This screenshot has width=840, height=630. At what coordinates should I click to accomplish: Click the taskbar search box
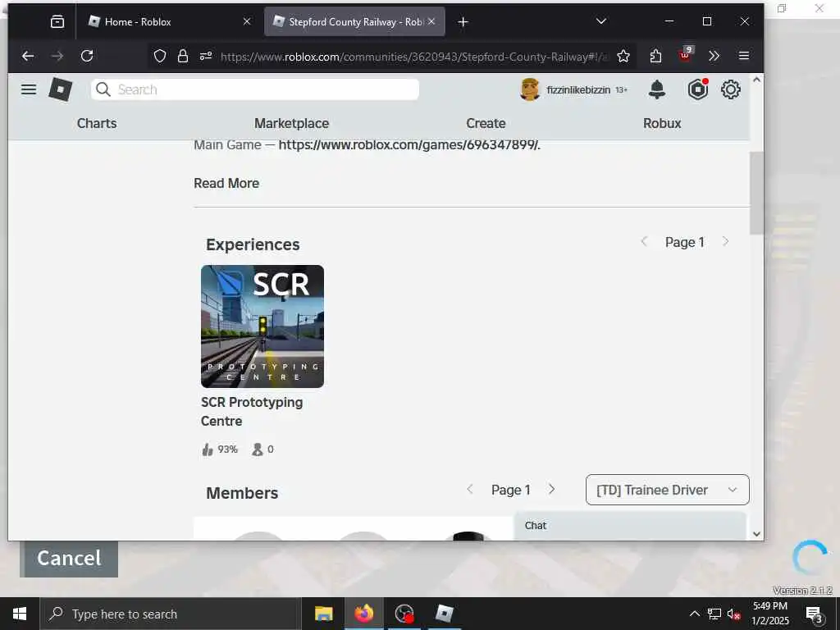pyautogui.click(x=171, y=614)
